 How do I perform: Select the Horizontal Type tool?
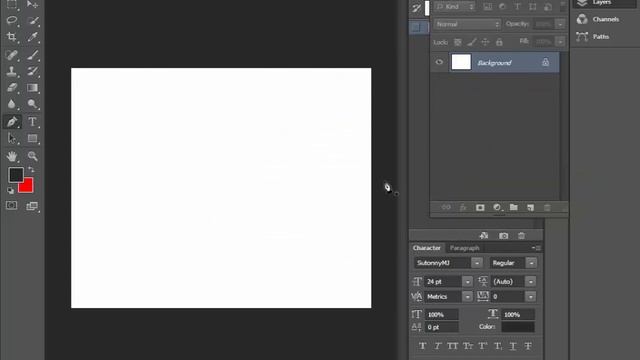point(33,122)
